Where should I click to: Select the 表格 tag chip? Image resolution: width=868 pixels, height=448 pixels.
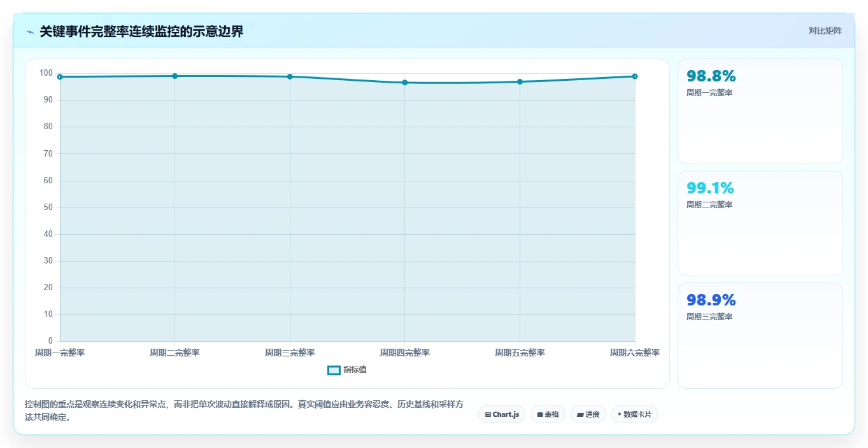[548, 414]
